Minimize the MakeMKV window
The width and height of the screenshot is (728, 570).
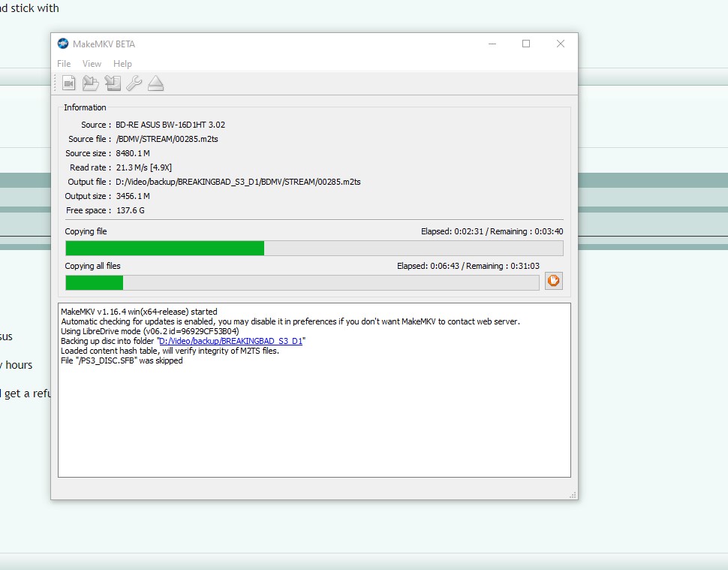(492, 44)
